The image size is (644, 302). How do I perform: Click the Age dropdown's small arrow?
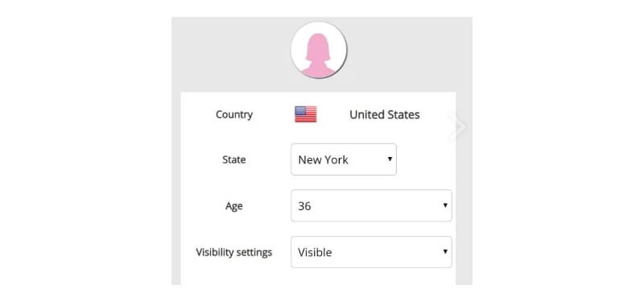pyautogui.click(x=445, y=205)
